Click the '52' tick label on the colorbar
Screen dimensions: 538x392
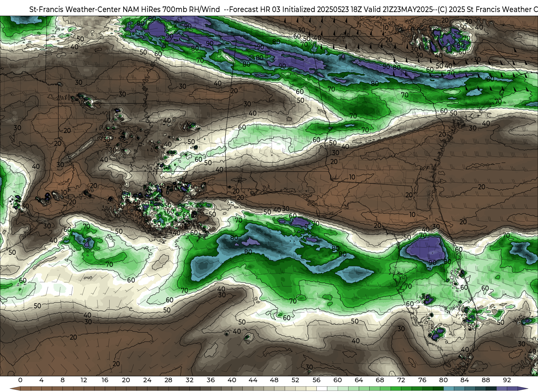(295, 380)
